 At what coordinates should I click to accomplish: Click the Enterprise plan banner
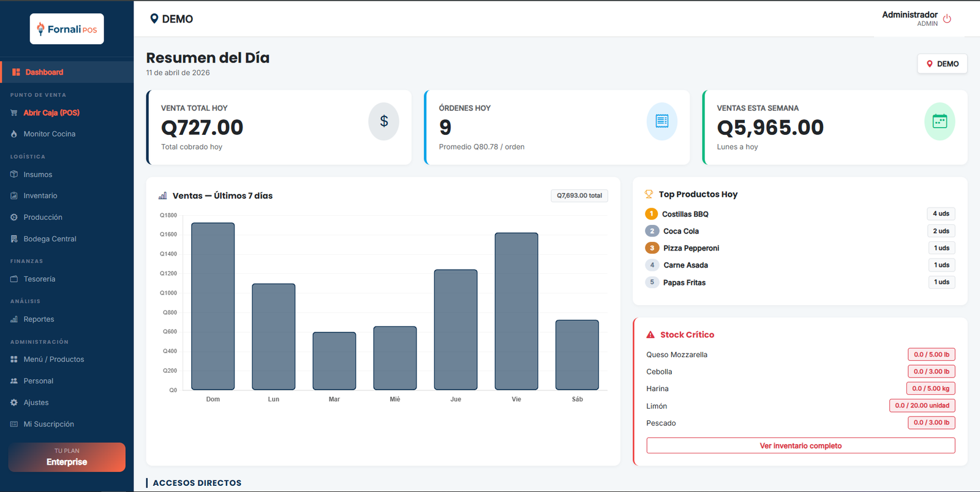(x=67, y=457)
